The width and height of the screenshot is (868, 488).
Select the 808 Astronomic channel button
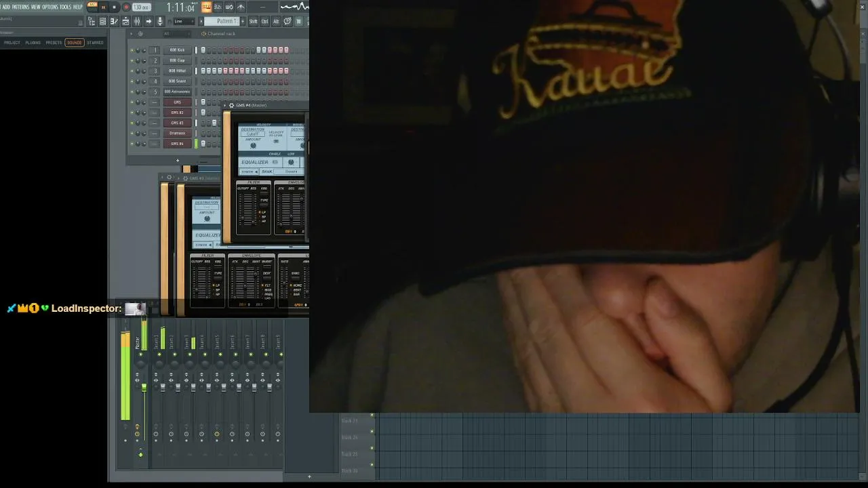177,91
